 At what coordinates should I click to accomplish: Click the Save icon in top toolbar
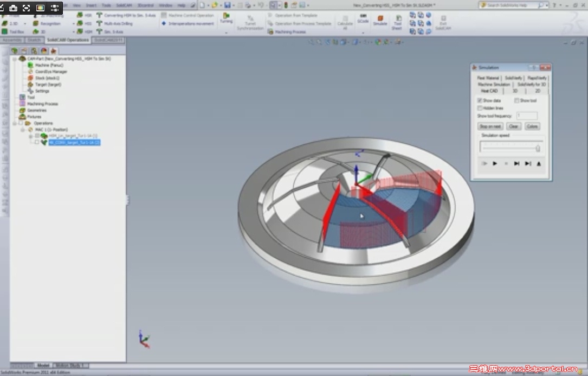[227, 5]
